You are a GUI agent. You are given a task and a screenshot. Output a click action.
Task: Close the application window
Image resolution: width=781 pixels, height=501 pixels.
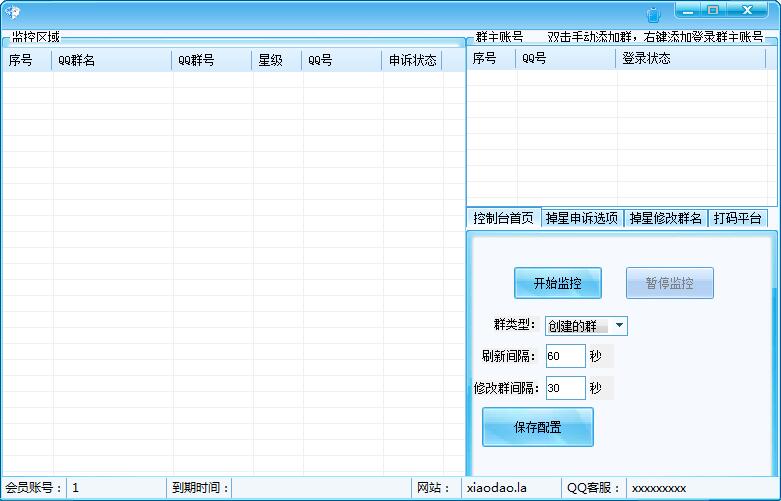pos(747,10)
